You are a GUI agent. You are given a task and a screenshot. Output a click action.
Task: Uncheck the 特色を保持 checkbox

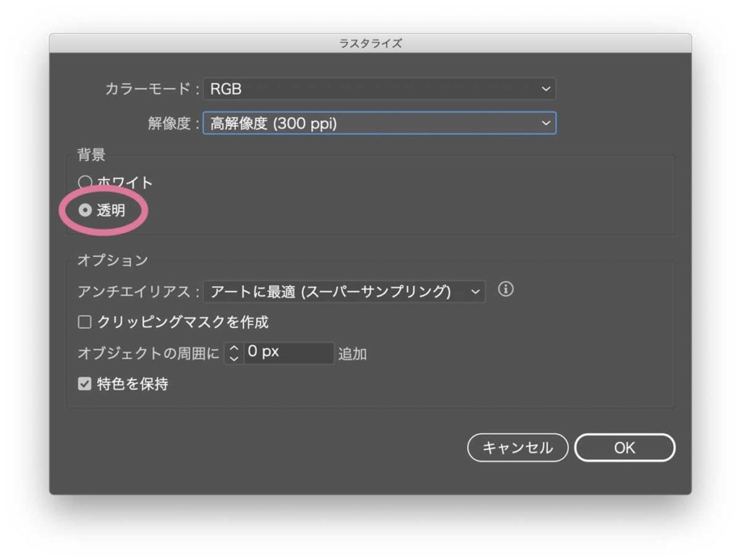(x=85, y=384)
